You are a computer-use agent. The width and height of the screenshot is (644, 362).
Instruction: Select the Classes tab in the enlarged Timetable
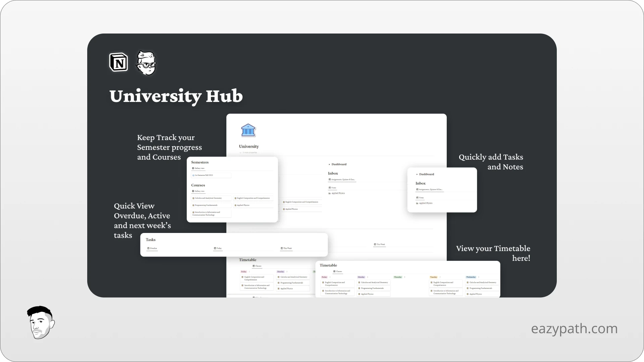pos(338,271)
